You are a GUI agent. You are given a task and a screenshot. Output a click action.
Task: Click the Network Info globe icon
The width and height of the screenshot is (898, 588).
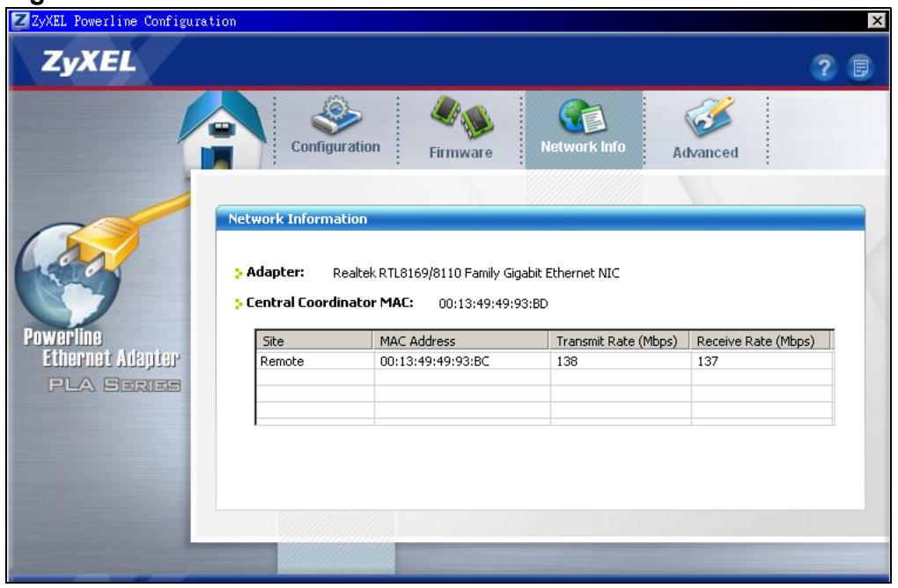pos(582,116)
